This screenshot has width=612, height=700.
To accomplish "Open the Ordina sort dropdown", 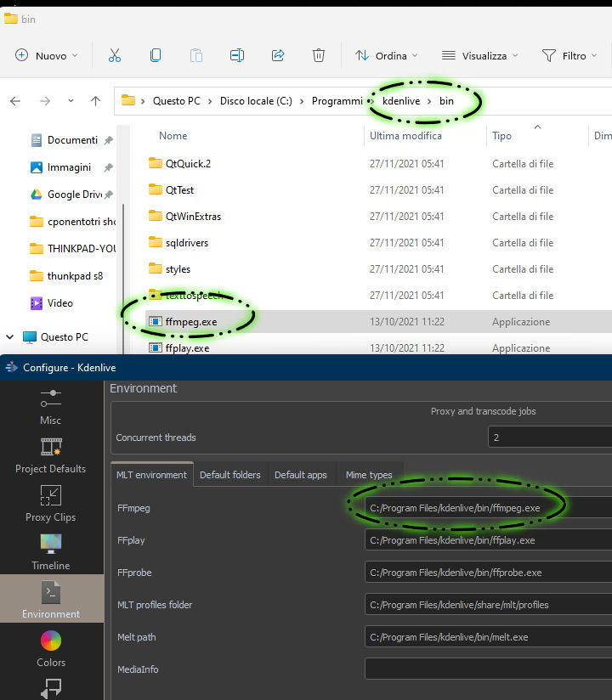I will [387, 55].
